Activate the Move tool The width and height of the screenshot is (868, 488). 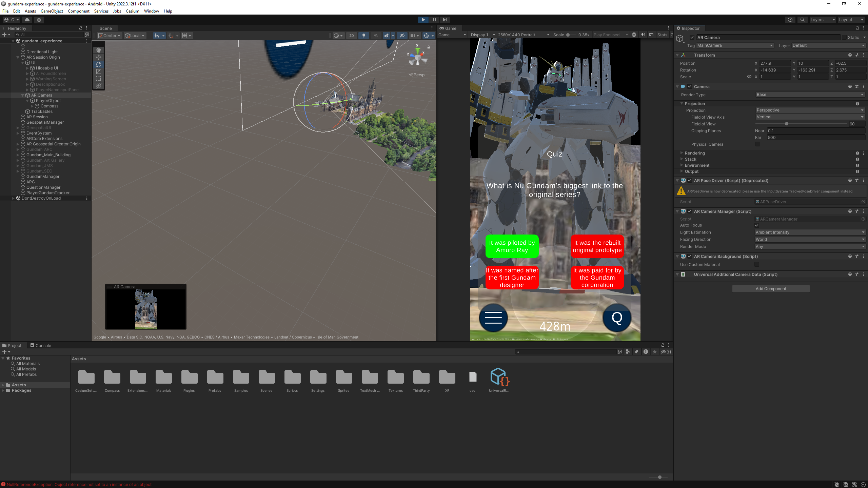click(x=98, y=57)
